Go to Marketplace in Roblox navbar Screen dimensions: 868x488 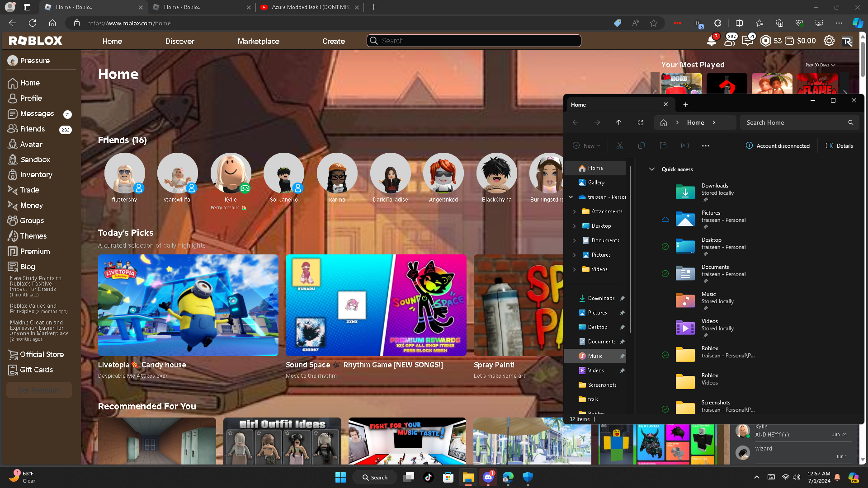(x=259, y=41)
